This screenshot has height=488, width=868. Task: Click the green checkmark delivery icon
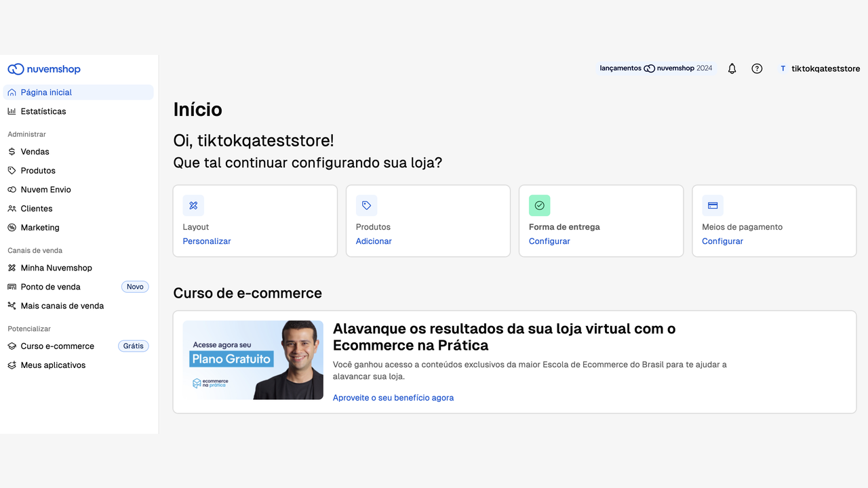[539, 205]
